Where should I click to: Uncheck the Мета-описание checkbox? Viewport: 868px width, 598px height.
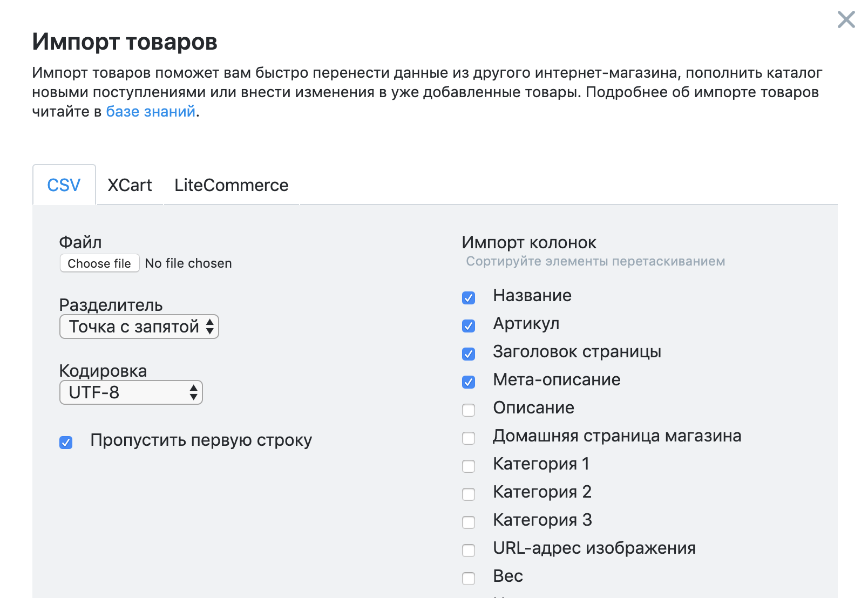469,382
